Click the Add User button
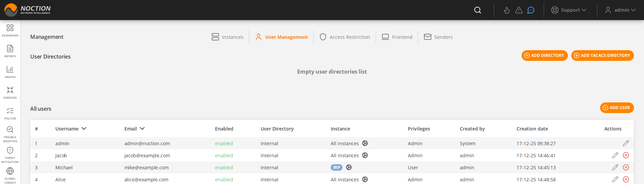Screen dimensions: 644x184 click(616, 108)
